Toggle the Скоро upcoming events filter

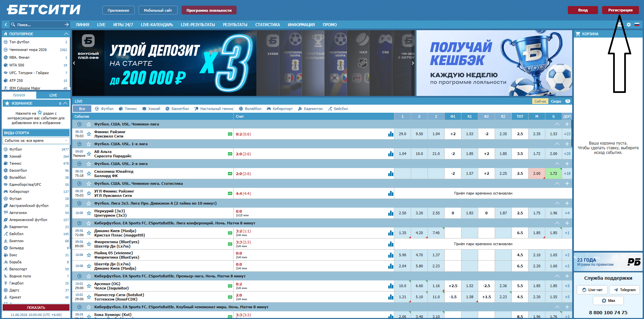[556, 101]
